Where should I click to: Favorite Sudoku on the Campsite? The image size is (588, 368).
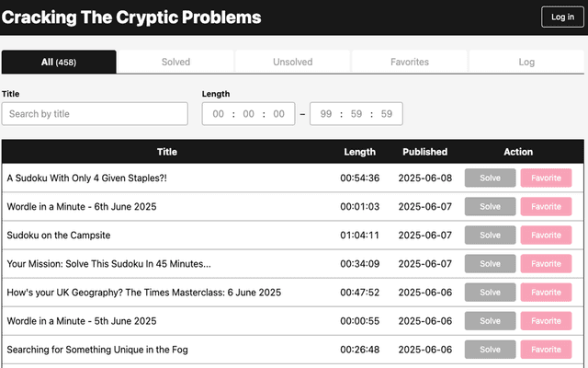click(x=546, y=236)
